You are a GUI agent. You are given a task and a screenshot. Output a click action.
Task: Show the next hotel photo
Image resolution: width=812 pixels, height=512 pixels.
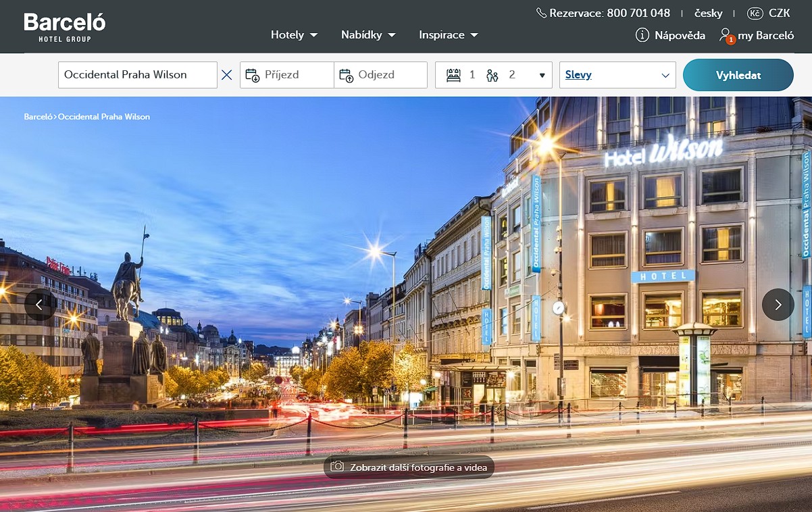pyautogui.click(x=778, y=305)
